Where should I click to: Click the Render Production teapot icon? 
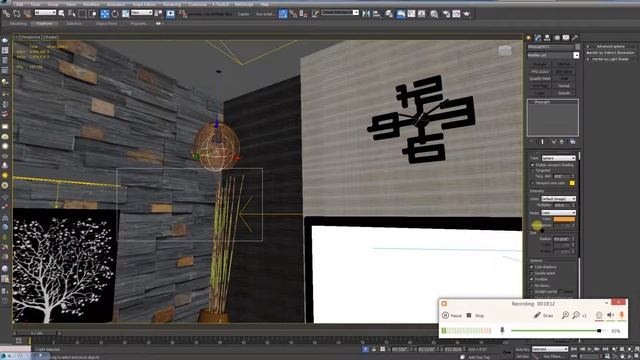[x=467, y=13]
